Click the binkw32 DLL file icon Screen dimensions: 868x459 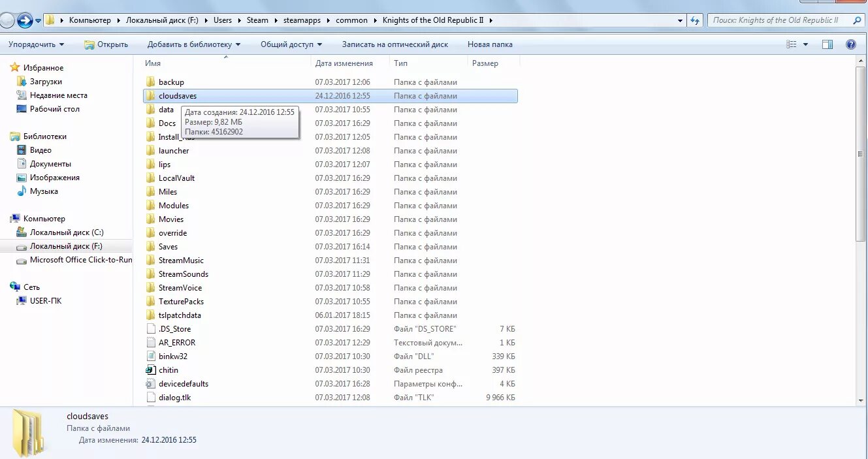(x=150, y=356)
